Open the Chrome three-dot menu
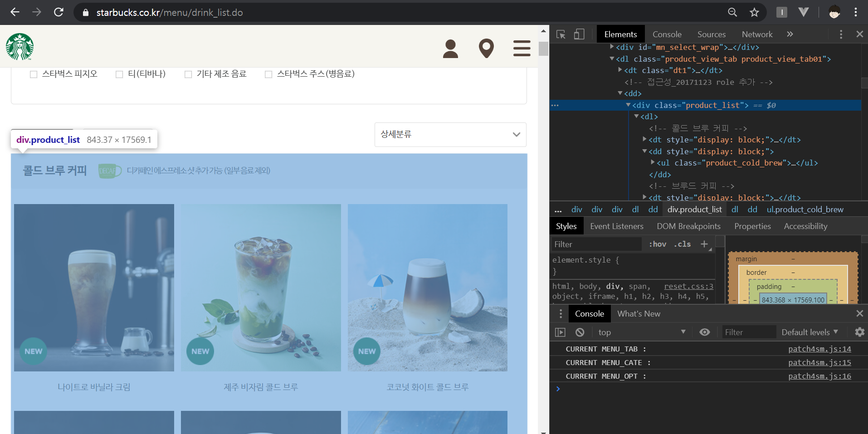 pyautogui.click(x=856, y=12)
